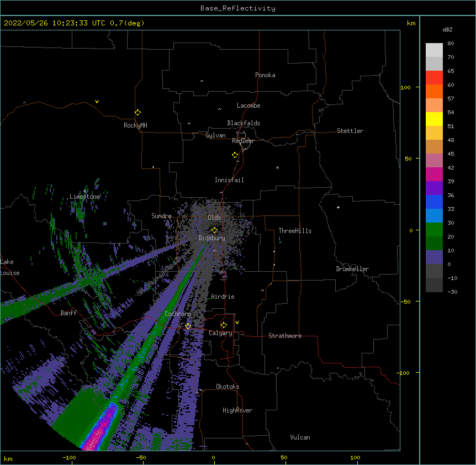Click the magenta swatch between 42 and 39
The height and width of the screenshot is (465, 476).
[x=434, y=174]
